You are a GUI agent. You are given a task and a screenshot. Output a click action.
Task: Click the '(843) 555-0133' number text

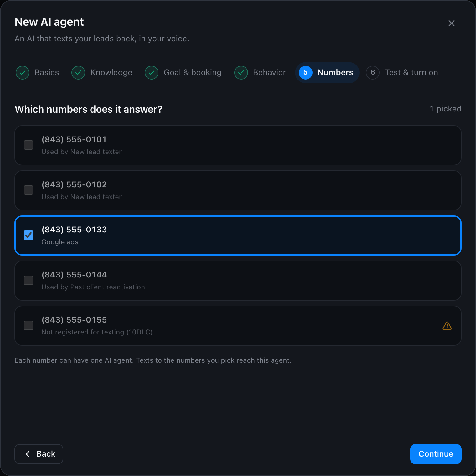pyautogui.click(x=74, y=230)
